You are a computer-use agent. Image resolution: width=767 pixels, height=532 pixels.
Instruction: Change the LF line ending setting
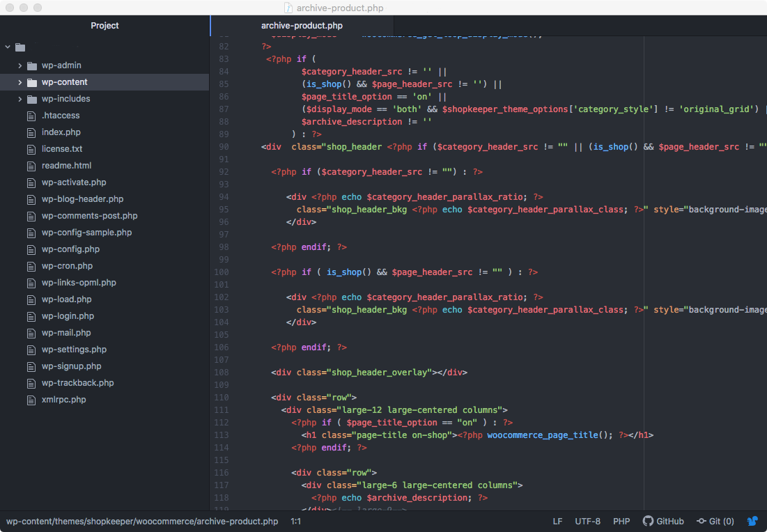point(557,522)
